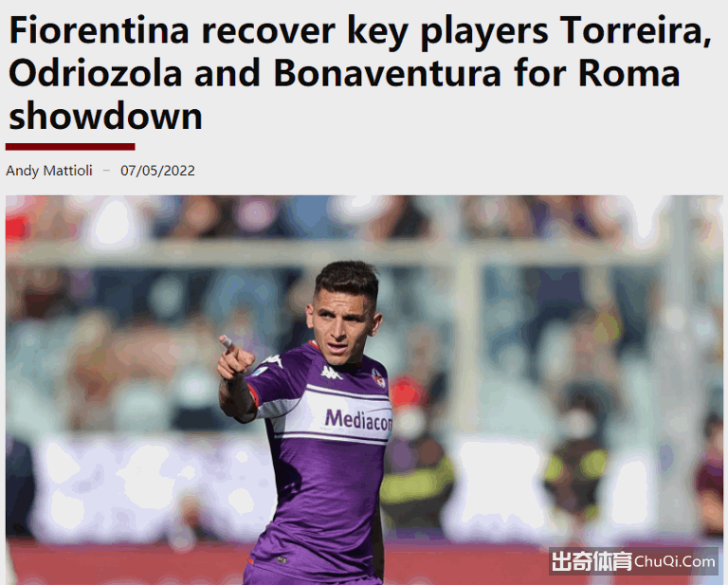Image resolution: width=728 pixels, height=585 pixels.
Task: Click Odriozola in the headline
Action: 95,74
